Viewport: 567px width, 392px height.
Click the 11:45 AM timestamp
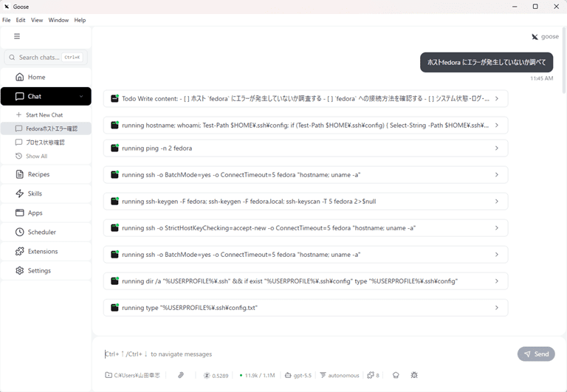pyautogui.click(x=542, y=78)
